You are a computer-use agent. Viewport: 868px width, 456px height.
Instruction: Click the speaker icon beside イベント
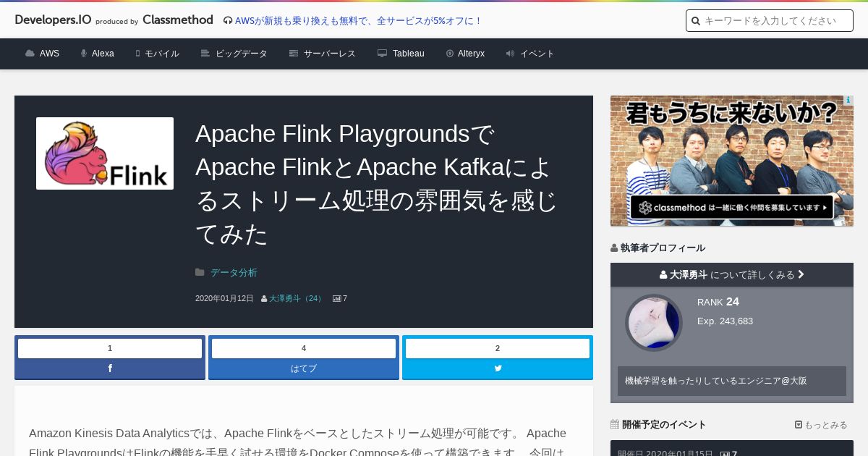511,54
